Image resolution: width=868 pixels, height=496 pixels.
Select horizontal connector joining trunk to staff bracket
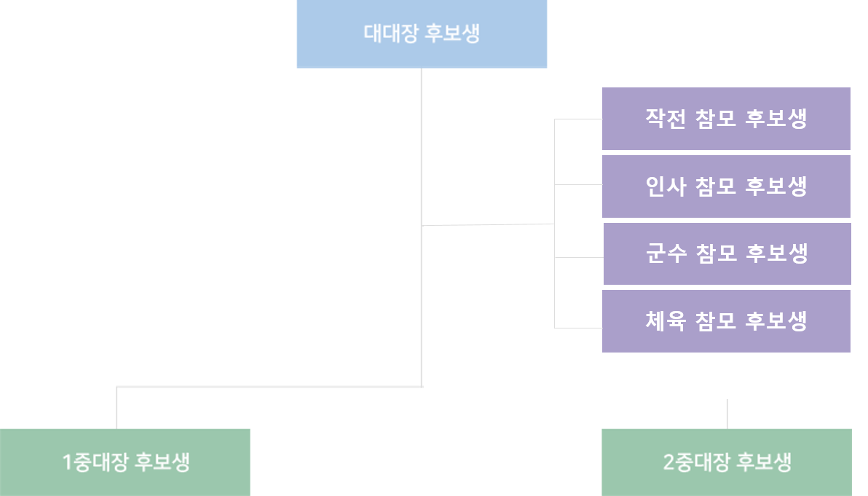pos(488,225)
